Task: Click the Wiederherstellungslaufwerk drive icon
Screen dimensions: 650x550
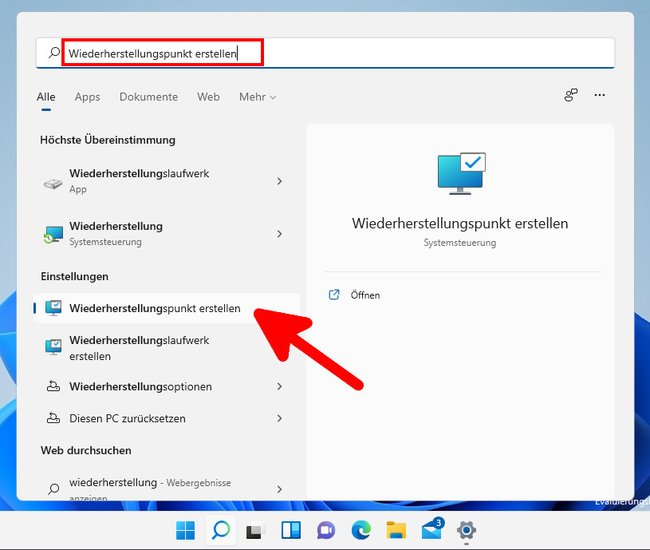Action: 53,184
